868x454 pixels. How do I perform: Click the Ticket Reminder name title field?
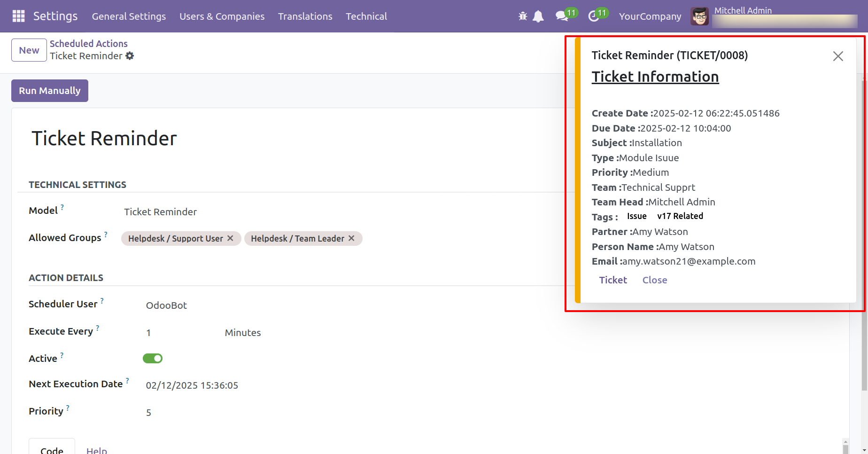(104, 139)
